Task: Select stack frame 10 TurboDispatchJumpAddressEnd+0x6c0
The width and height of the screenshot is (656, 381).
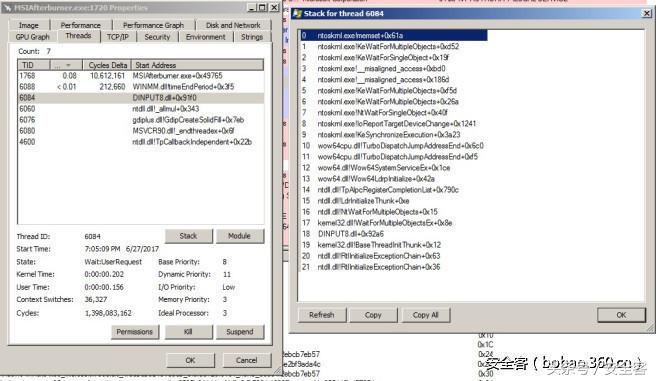Action: tap(392, 146)
